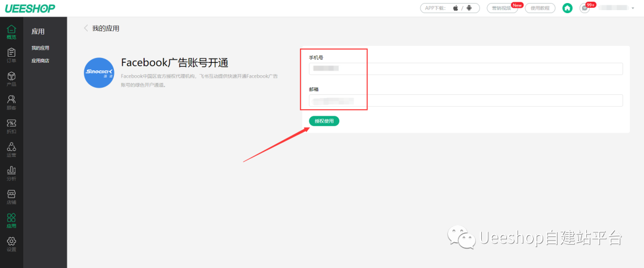Go to 产品 products in sidebar
Image resolution: width=644 pixels, height=268 pixels.
tap(11, 79)
